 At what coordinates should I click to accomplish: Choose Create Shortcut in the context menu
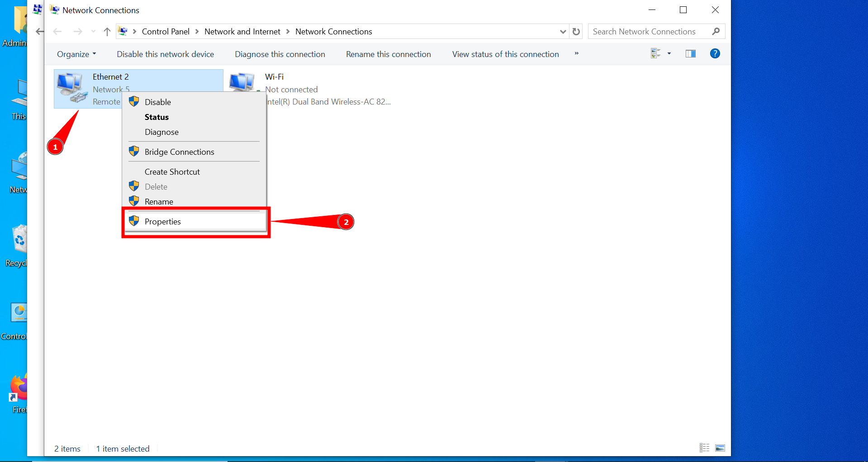194,172
